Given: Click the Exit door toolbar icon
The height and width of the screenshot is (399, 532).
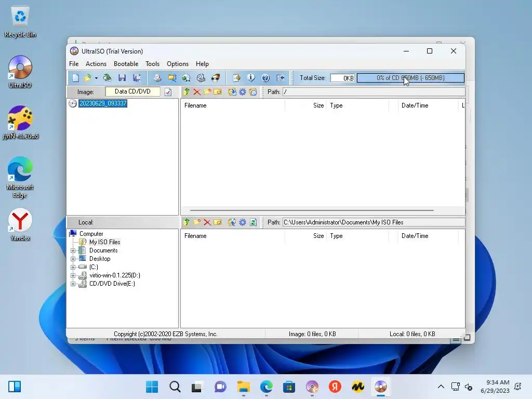Looking at the screenshot, I should pos(280,78).
